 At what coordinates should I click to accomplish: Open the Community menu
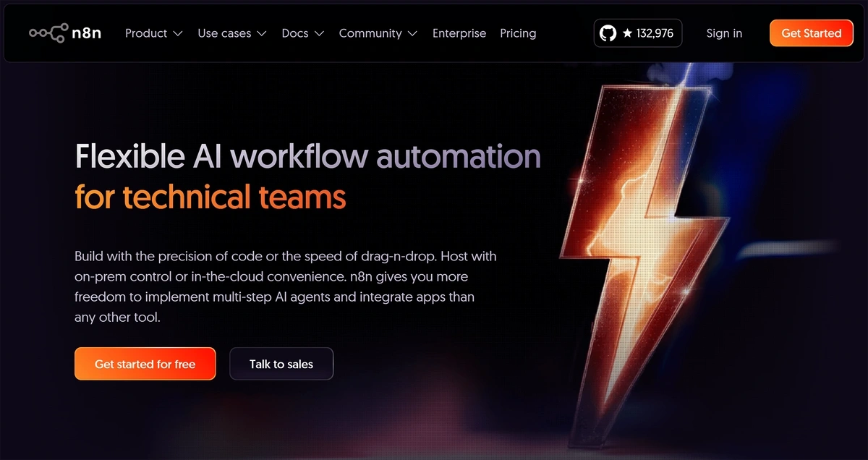coord(378,33)
